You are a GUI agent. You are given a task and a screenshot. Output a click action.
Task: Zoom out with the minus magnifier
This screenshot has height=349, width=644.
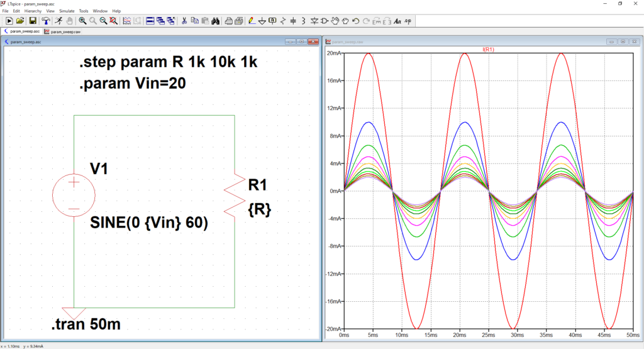(x=103, y=21)
